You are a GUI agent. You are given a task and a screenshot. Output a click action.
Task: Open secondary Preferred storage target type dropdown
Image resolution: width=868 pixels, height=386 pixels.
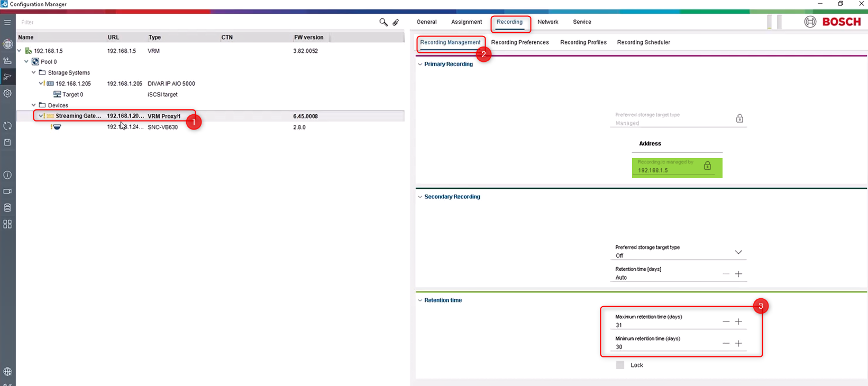(738, 252)
